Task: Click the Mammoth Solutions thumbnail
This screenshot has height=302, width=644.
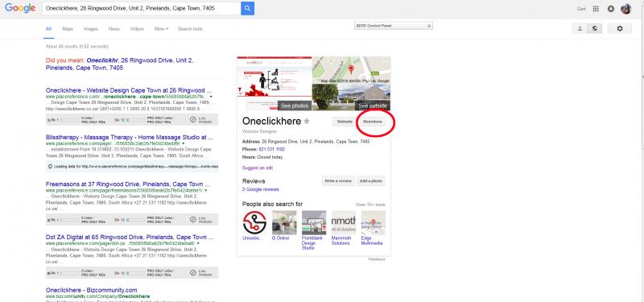Action: [344, 223]
